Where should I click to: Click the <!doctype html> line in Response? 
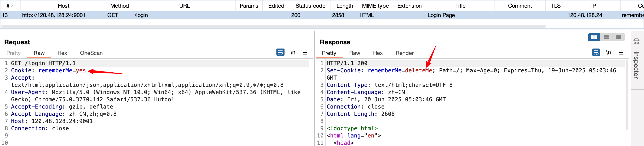[352, 129]
